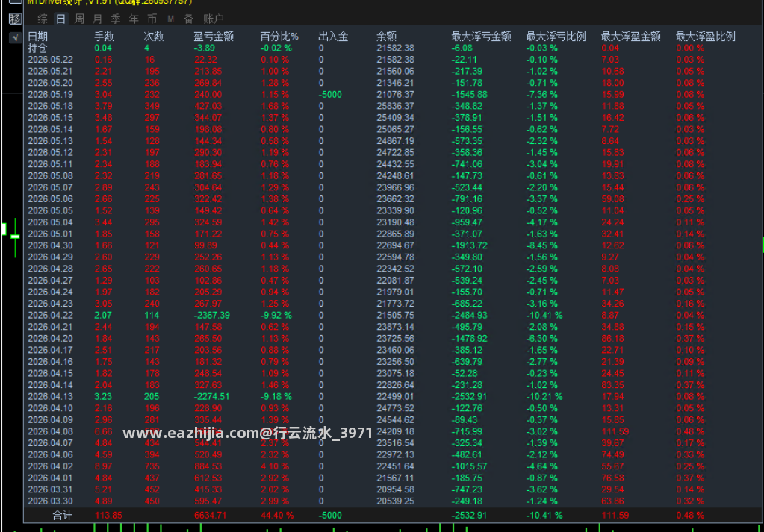Screen dimensions: 764x532
Task: Select the date 2026.04.30
Action: pyautogui.click(x=50, y=245)
